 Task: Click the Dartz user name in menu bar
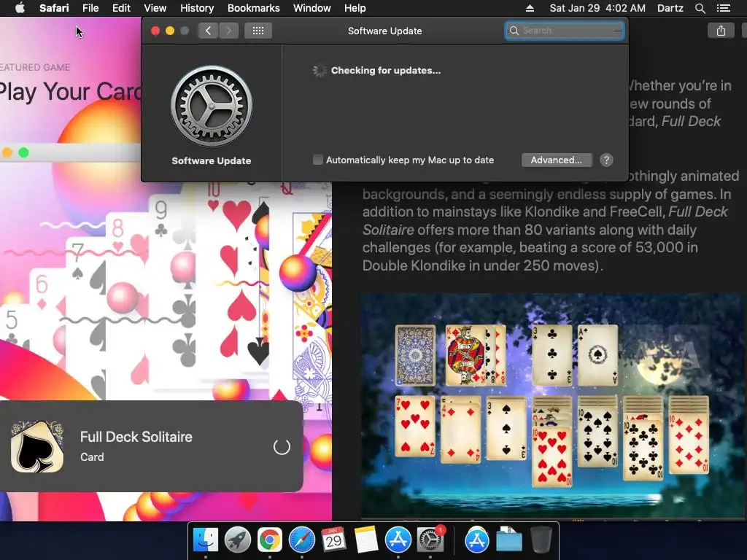pyautogui.click(x=670, y=8)
